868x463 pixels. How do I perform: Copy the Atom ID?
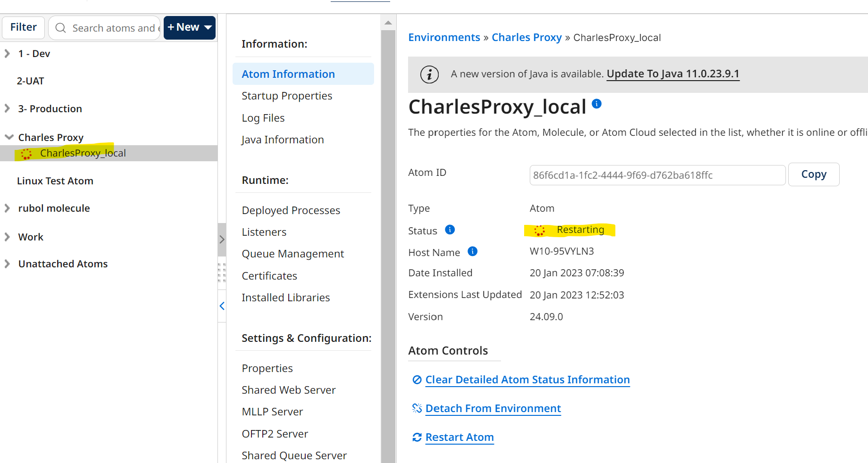coord(813,174)
